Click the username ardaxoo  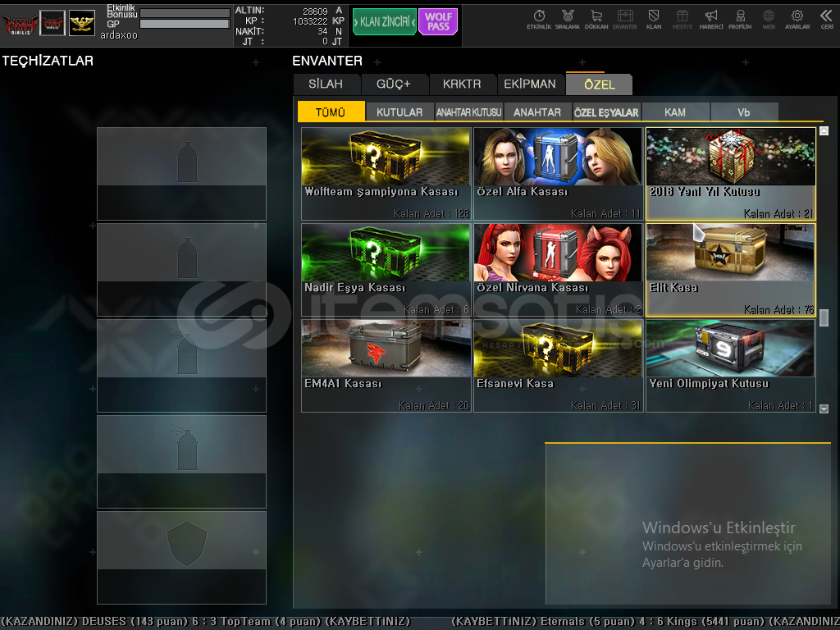[119, 35]
